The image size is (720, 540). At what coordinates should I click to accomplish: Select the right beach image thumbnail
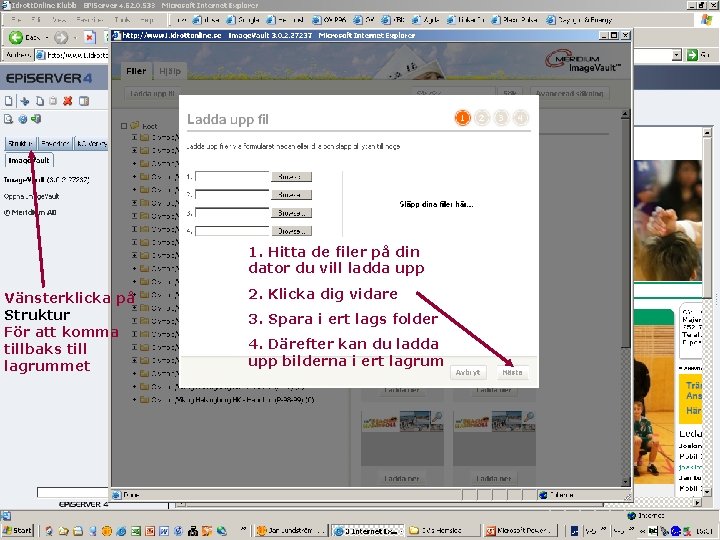[x=494, y=438]
